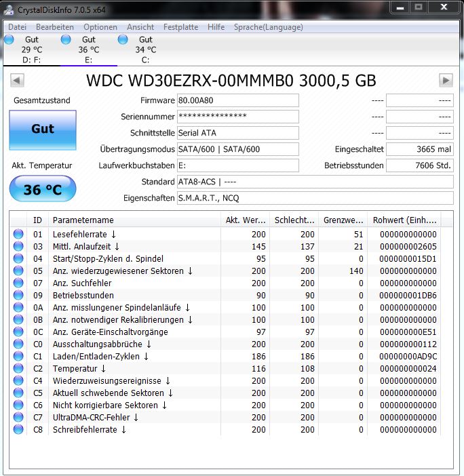Viewport: 464px width, 476px height.
Task: Click the Schlecht... column header
Action: 294,220
